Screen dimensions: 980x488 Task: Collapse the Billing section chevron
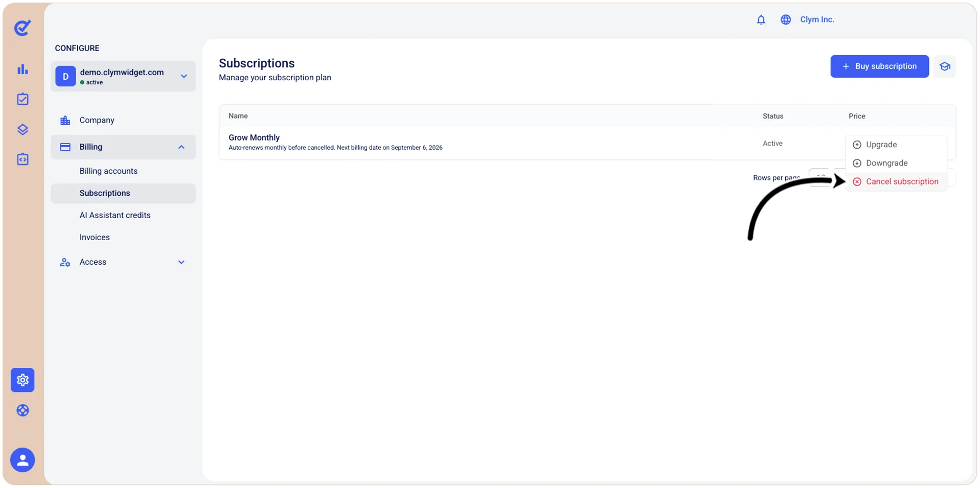(181, 147)
